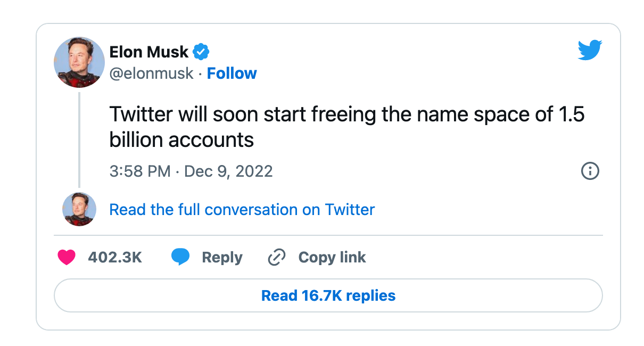Read the full conversation on Twitter
Screen dimensions: 644x346
coord(242,210)
